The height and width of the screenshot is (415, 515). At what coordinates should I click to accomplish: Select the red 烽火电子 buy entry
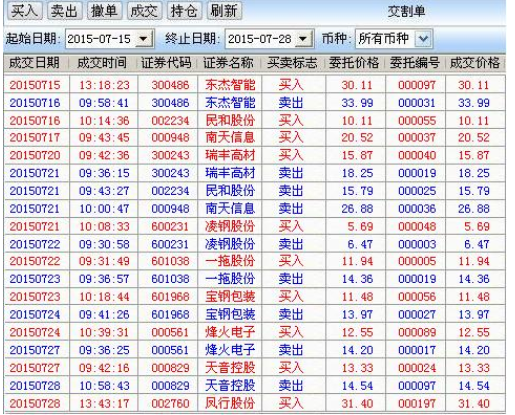[x=230, y=332]
